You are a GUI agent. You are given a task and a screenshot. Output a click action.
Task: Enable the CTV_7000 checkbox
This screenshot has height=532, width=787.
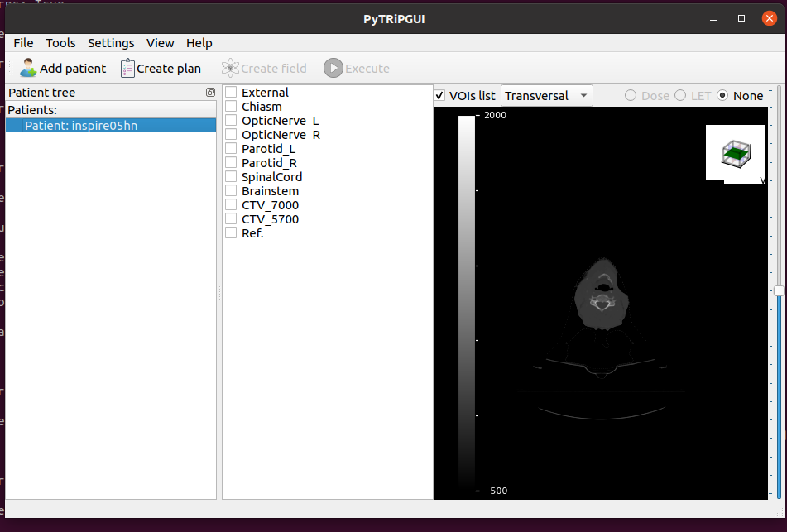click(x=231, y=204)
